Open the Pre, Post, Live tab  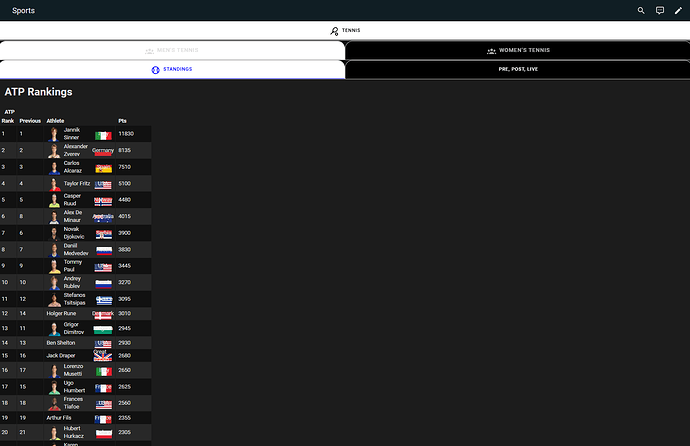pos(518,69)
